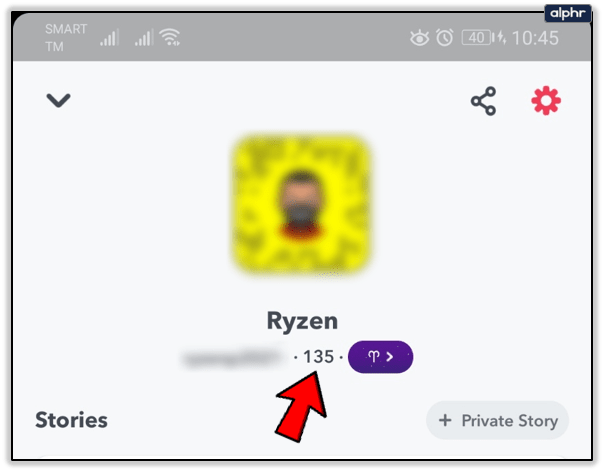Tap the Aries symbol on purple badge
The image size is (604, 472).
[x=374, y=356]
